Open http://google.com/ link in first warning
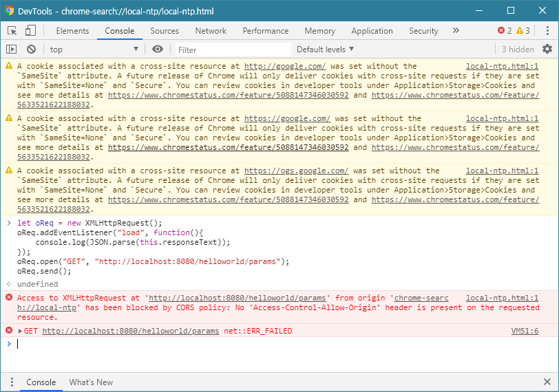This screenshot has width=559, height=392. [285, 66]
